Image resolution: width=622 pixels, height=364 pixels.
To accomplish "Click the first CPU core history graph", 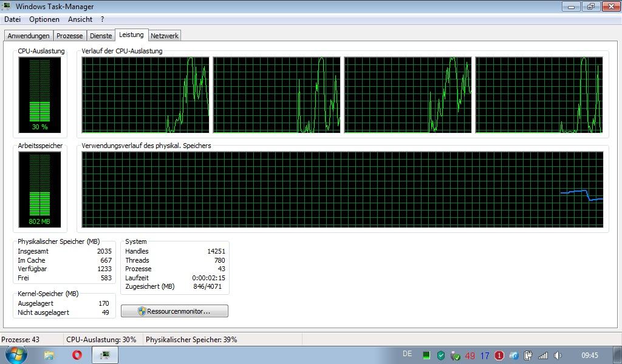I will (145, 95).
